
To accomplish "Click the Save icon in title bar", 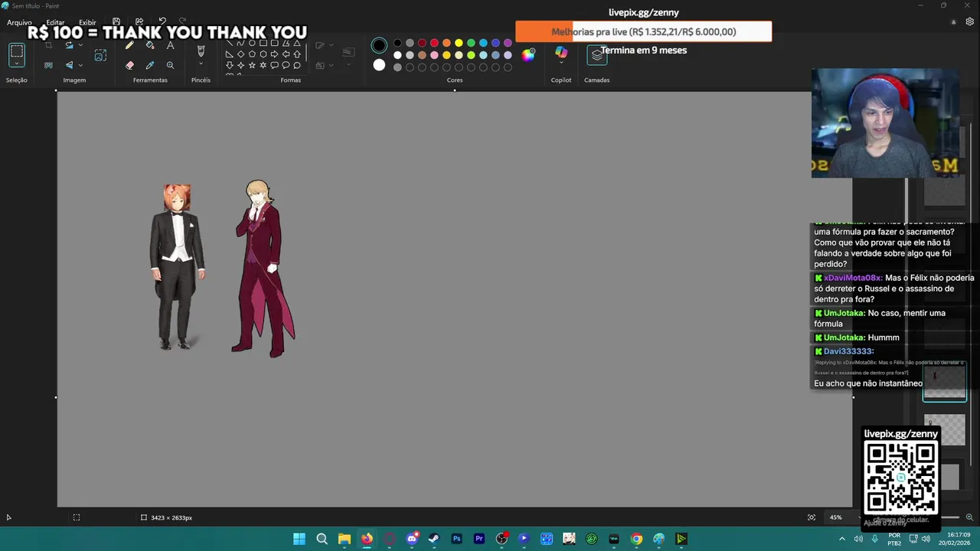I will (x=116, y=21).
